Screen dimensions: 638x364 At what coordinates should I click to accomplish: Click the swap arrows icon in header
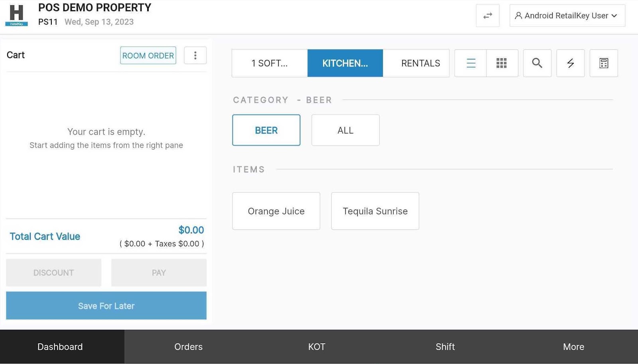(487, 16)
